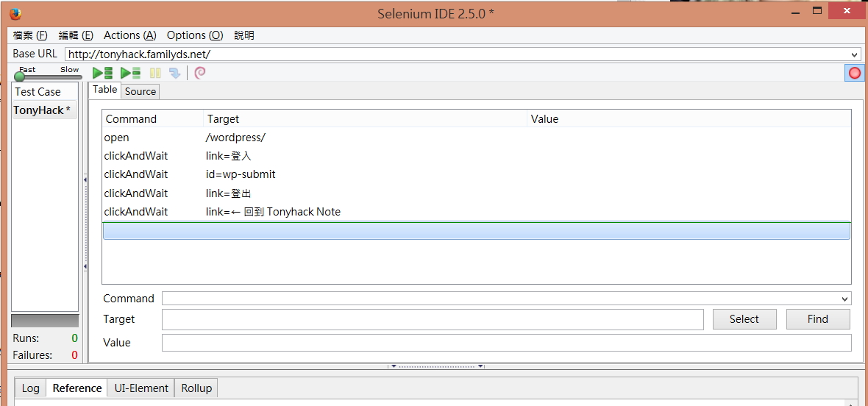The width and height of the screenshot is (868, 406).
Task: Select the open /wordpress/ command row
Action: [477, 138]
